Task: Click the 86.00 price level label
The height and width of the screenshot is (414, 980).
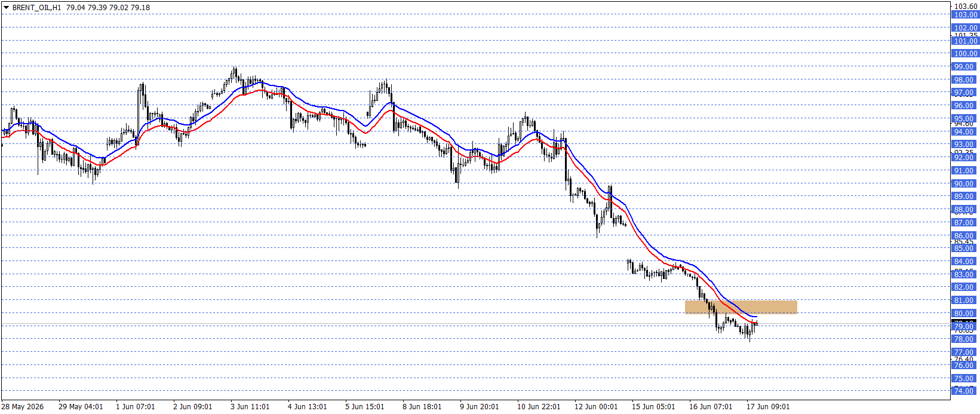Action: point(965,236)
